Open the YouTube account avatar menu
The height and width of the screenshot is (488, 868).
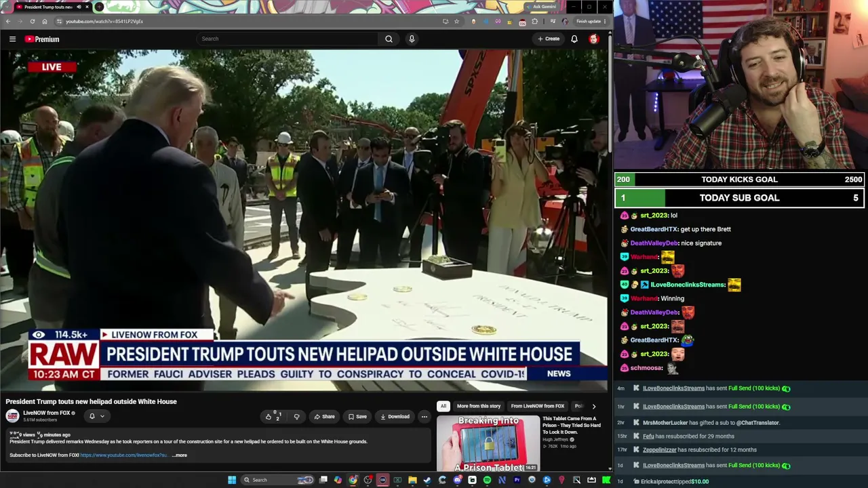coord(593,39)
